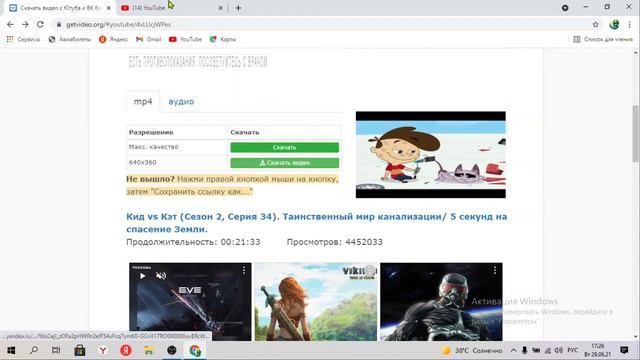Show hidden system tray icons
The image size is (640, 360).
(513, 351)
